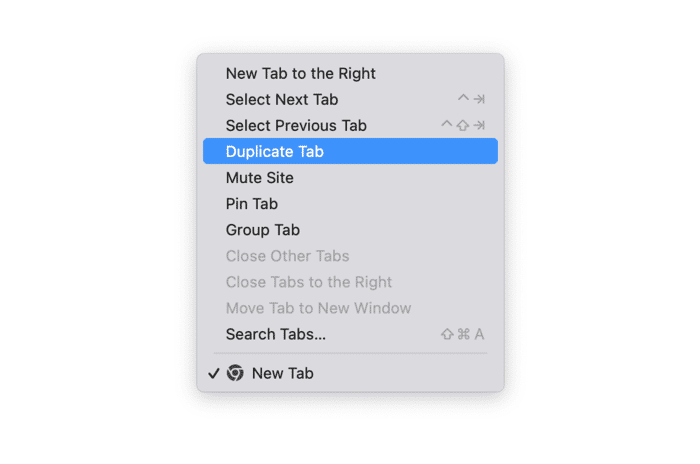Click the shift glyph in Select Previous Tab shortcut

(x=463, y=125)
